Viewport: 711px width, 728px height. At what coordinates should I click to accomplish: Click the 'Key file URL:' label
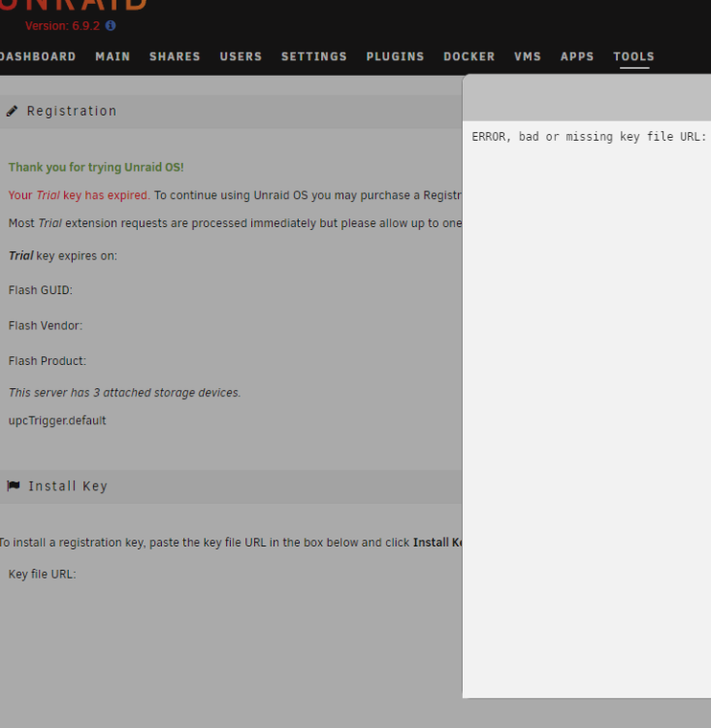[43, 575]
